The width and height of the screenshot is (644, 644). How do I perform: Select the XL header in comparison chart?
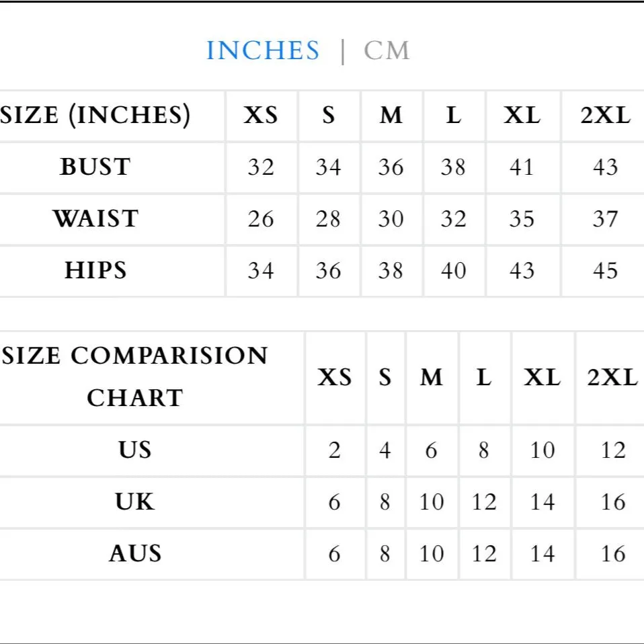[542, 377]
